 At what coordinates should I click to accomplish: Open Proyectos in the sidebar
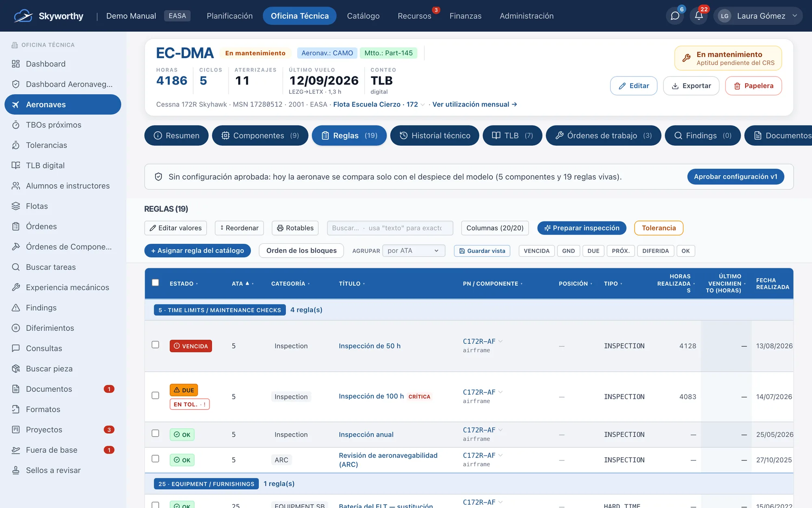(x=63, y=430)
